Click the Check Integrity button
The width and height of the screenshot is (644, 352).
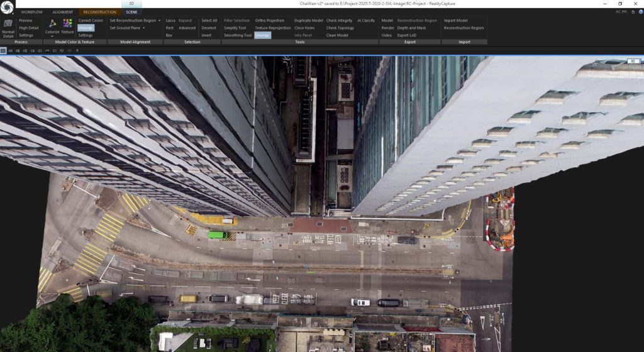point(339,20)
